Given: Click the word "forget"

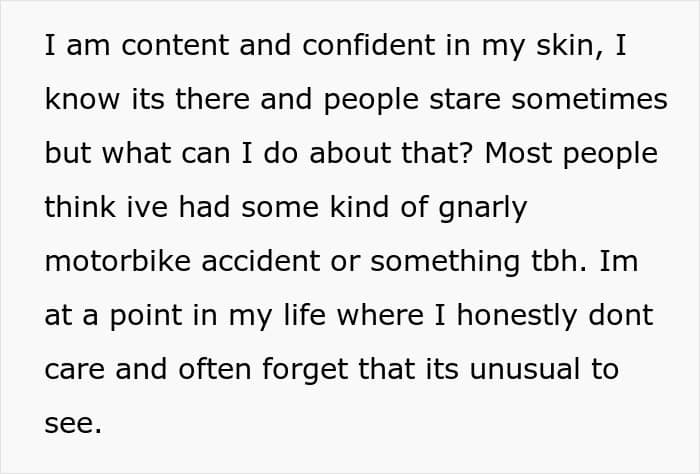Looking at the screenshot, I should click(x=305, y=371).
